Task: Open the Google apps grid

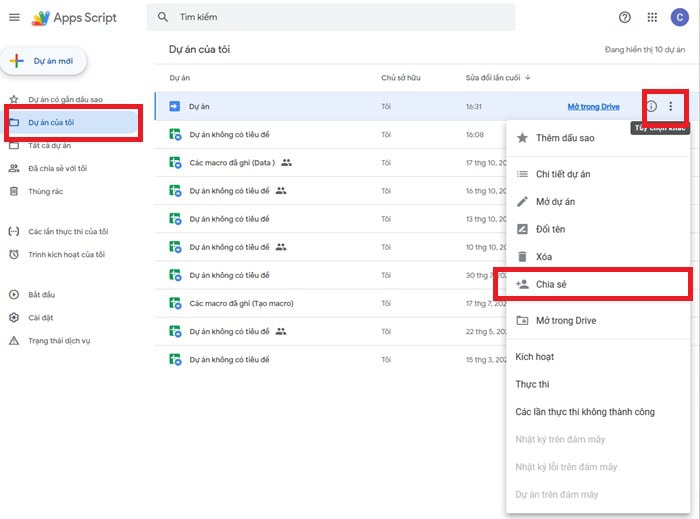Action: pos(652,17)
